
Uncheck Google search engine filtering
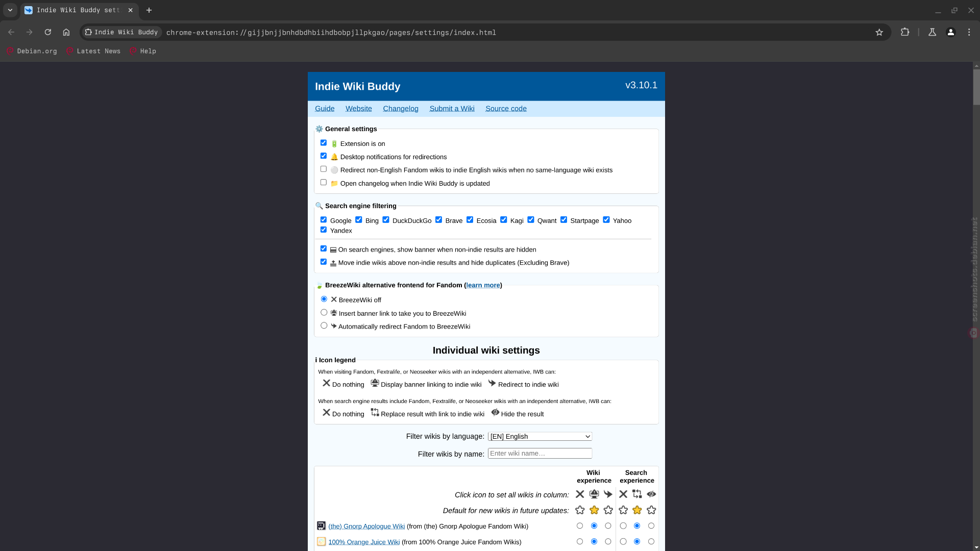tap(324, 220)
